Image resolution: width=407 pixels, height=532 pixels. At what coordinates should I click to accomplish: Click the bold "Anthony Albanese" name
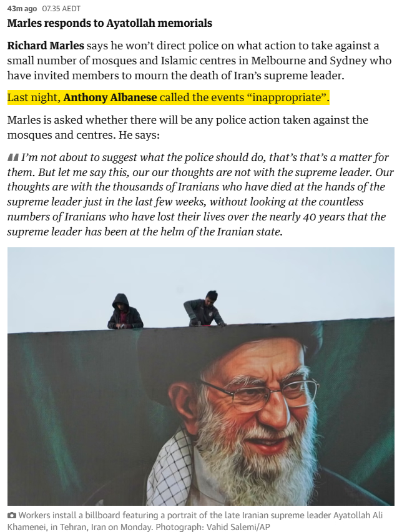pos(110,97)
